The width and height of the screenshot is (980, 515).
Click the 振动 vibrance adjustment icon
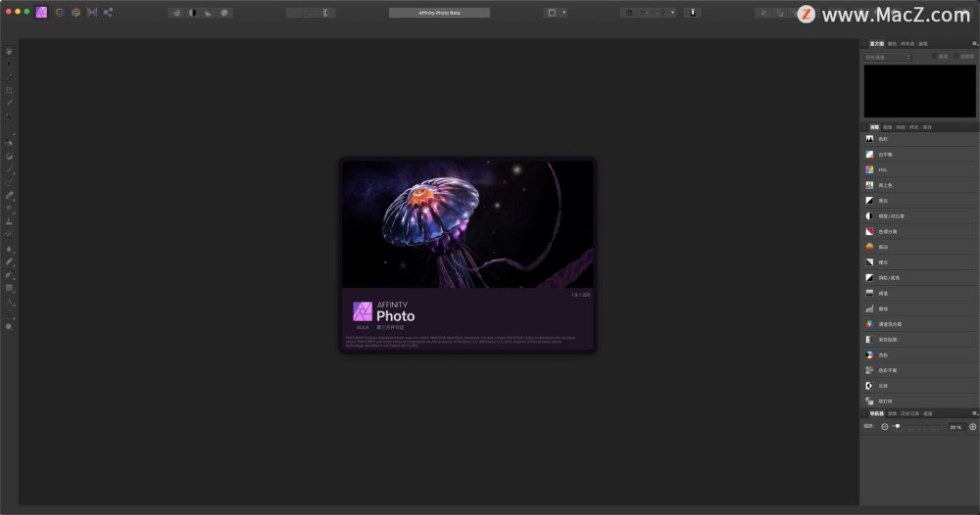pyautogui.click(x=869, y=247)
